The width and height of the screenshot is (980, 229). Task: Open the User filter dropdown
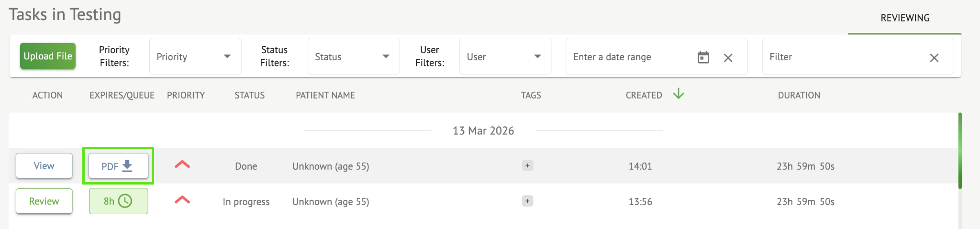click(x=505, y=57)
